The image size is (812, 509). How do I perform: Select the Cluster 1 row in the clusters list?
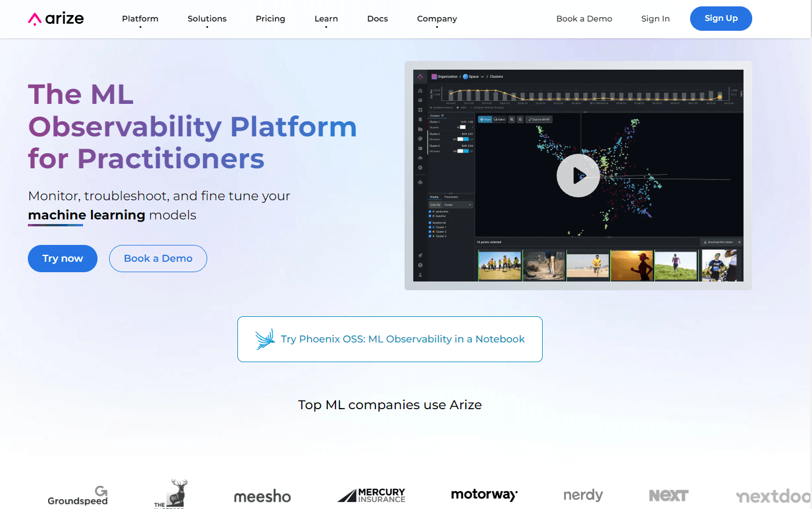pos(451,125)
